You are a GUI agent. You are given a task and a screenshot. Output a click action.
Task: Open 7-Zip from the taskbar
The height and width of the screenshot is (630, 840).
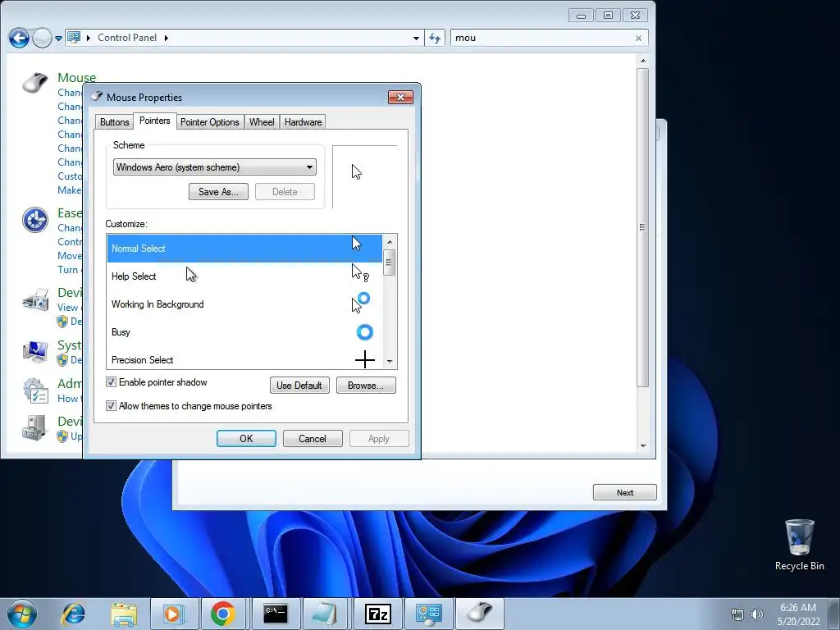click(x=377, y=614)
